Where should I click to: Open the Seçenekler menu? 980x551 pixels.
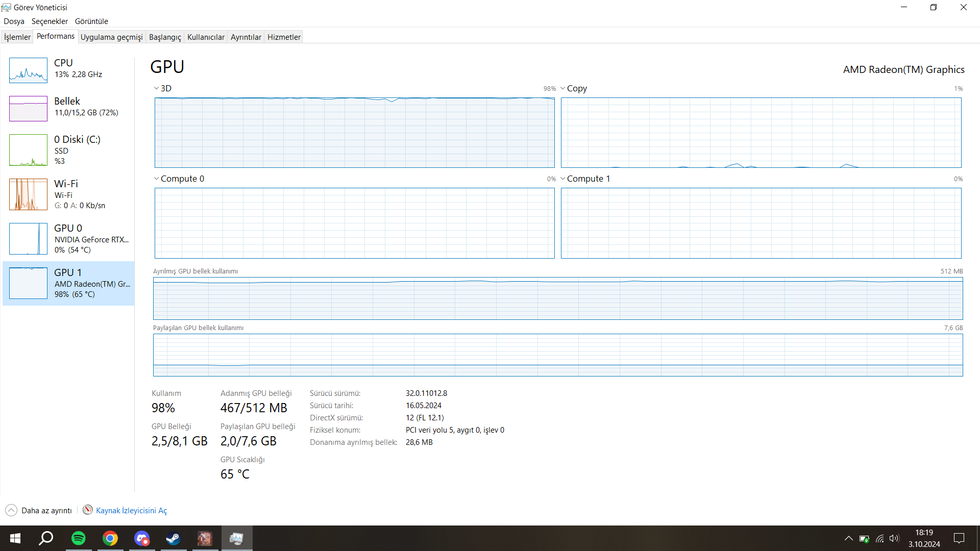[x=50, y=21]
